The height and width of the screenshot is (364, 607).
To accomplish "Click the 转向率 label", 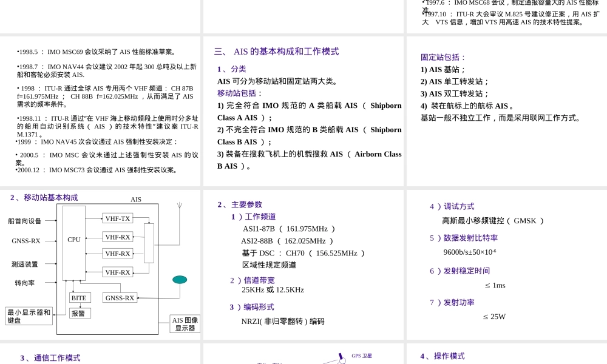I will pos(25,283).
